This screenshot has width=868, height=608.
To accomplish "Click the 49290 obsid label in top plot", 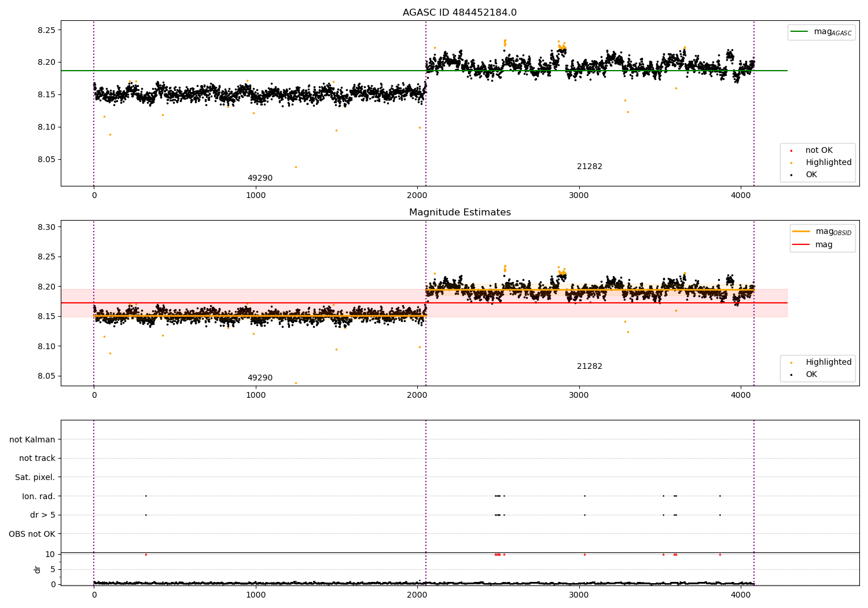I will tap(260, 178).
